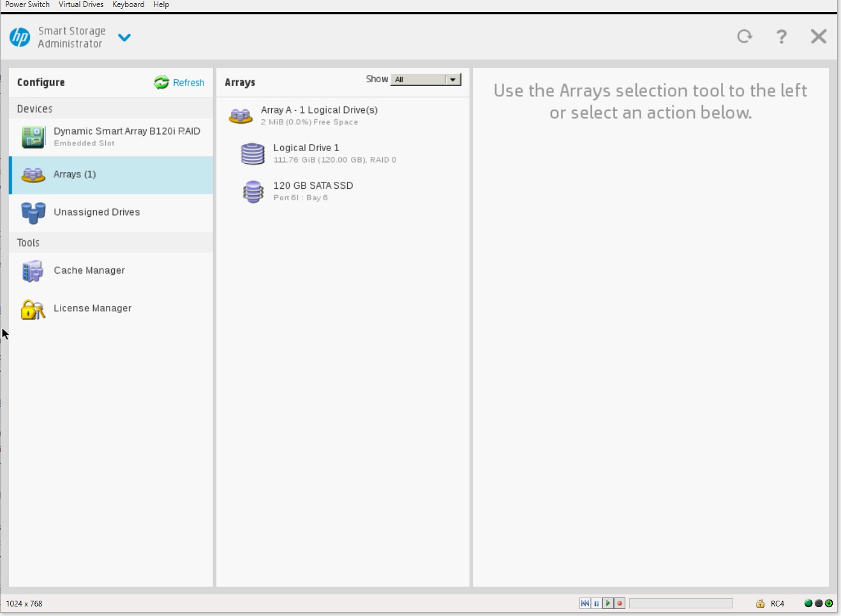Click the green play button in status bar
This screenshot has height=616, width=841.
[x=608, y=603]
